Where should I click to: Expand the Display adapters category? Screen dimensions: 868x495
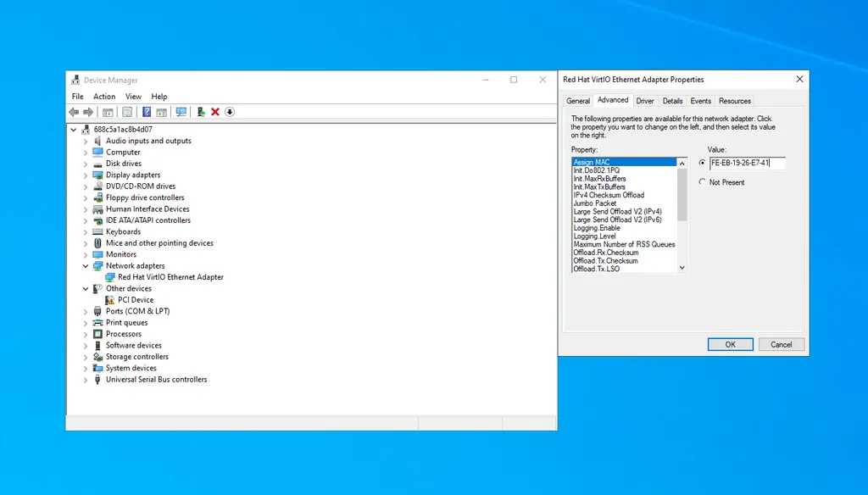86,175
